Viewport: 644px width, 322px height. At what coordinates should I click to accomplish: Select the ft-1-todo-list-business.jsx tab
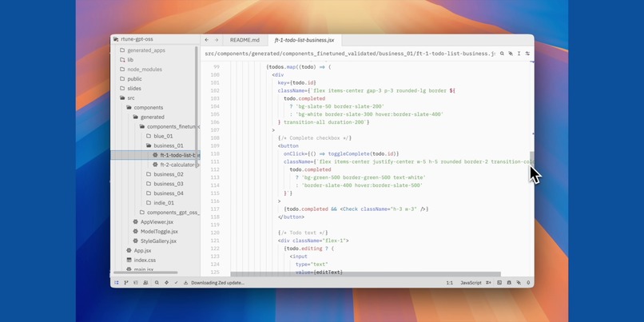point(304,40)
